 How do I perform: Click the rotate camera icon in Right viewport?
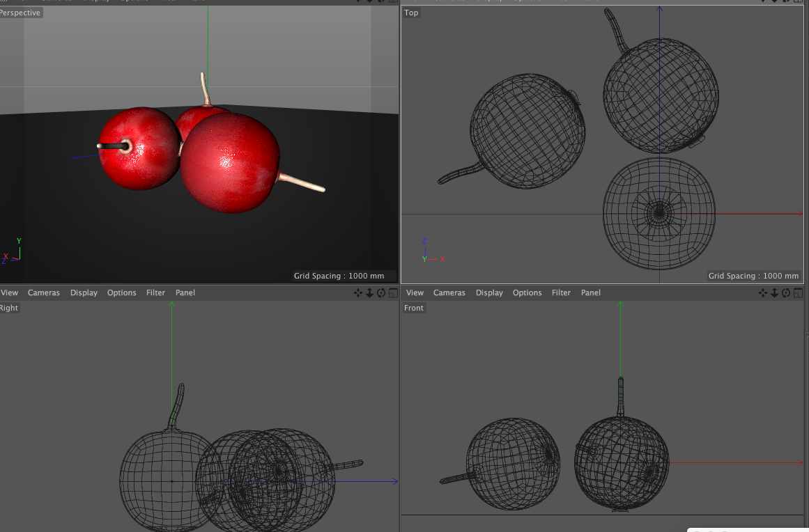381,293
